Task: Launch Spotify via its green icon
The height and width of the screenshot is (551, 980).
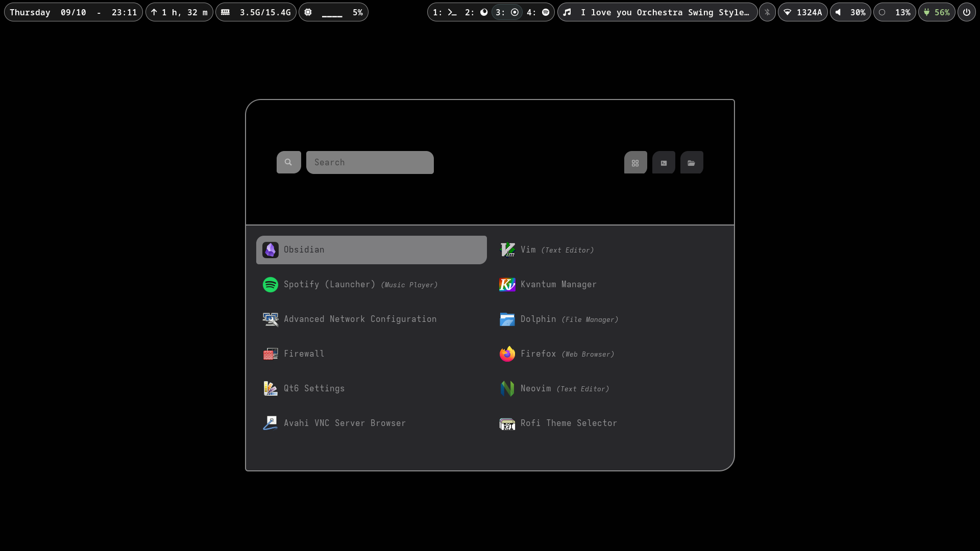Action: (271, 285)
